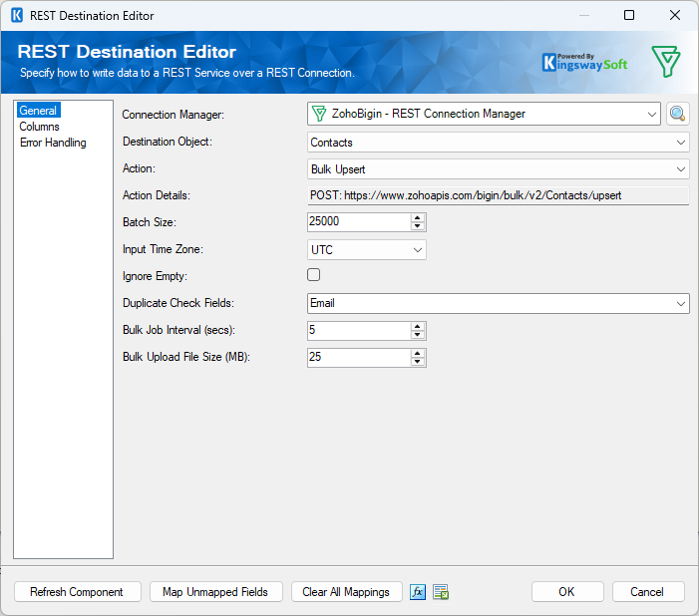Screen dimensions: 699x616
Task: Increase Batch Size with up arrow
Action: [x=417, y=217]
